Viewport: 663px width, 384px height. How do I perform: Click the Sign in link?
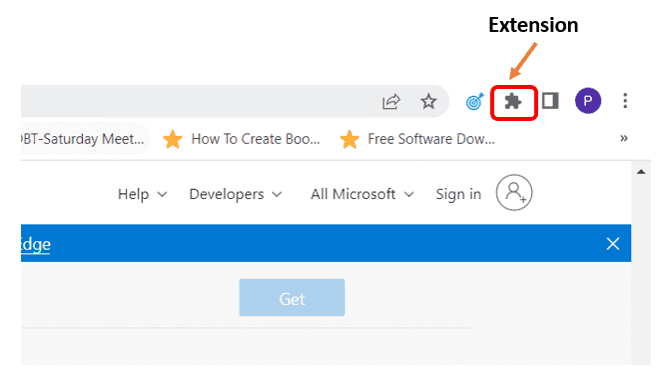[458, 194]
